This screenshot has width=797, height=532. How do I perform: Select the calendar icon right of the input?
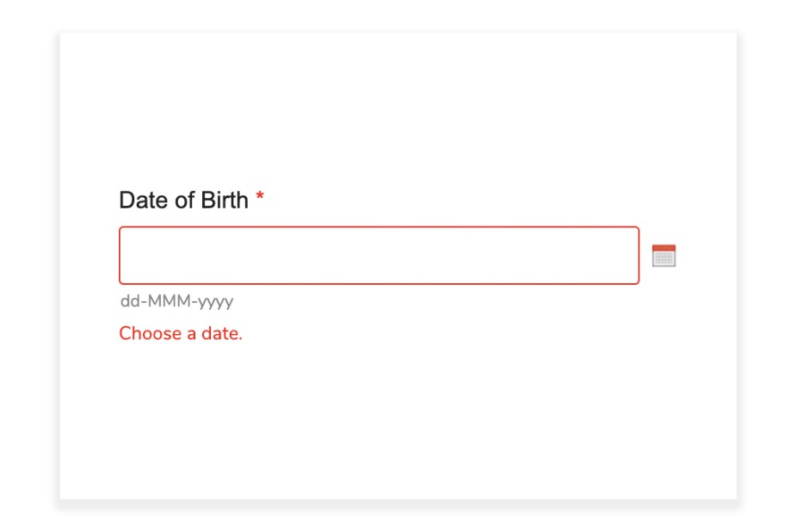click(664, 256)
